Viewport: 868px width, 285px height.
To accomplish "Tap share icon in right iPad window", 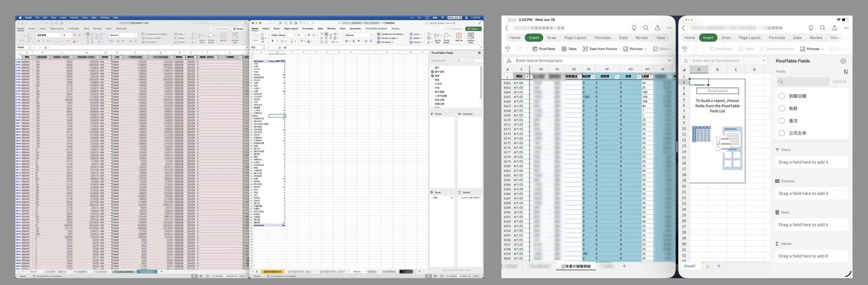I will pos(834,28).
